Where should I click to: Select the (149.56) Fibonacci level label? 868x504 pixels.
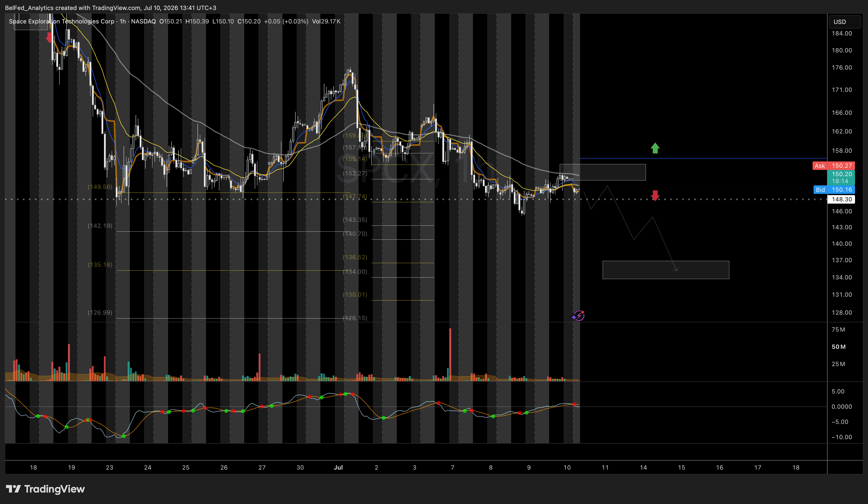click(100, 187)
